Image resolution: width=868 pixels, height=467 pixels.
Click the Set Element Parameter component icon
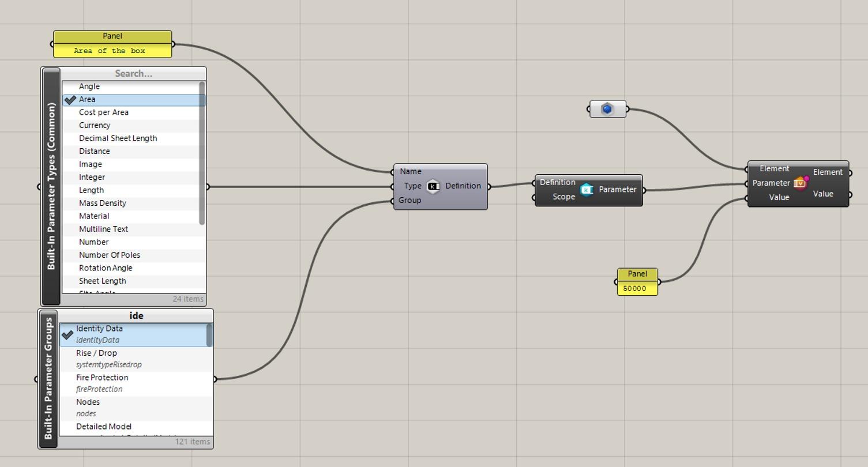pos(798,183)
